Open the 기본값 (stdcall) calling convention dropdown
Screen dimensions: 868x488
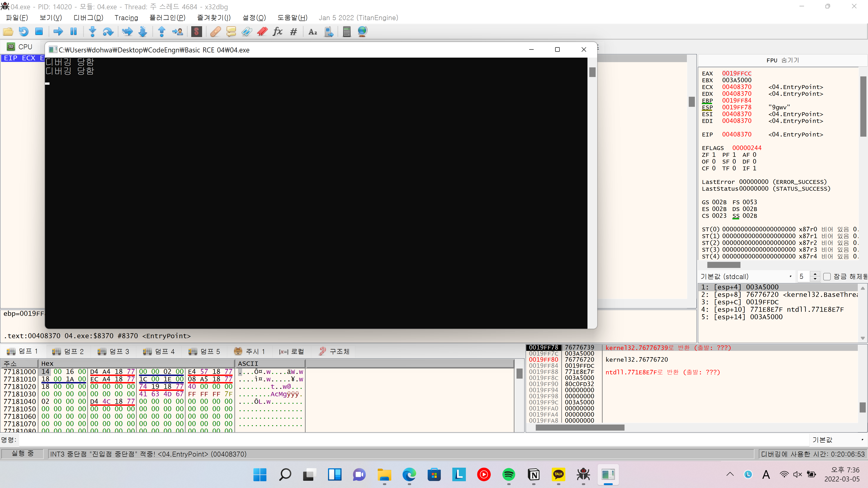pyautogui.click(x=746, y=277)
